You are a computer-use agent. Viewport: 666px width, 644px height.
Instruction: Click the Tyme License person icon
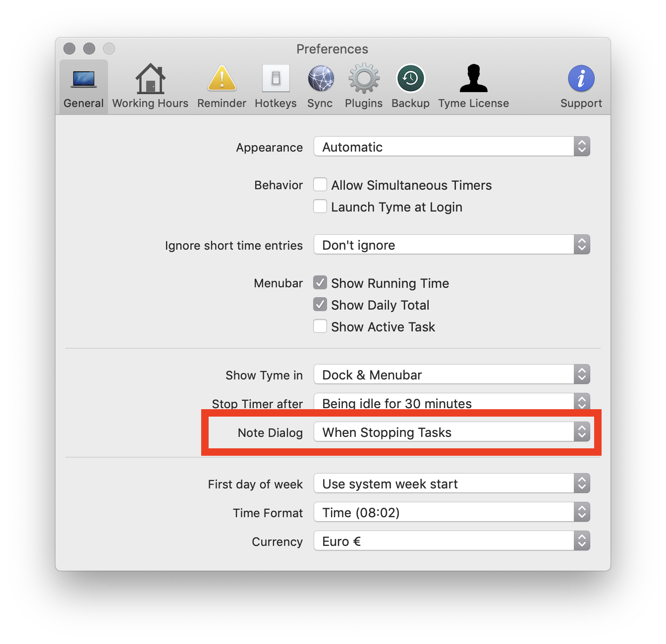pyautogui.click(x=473, y=85)
